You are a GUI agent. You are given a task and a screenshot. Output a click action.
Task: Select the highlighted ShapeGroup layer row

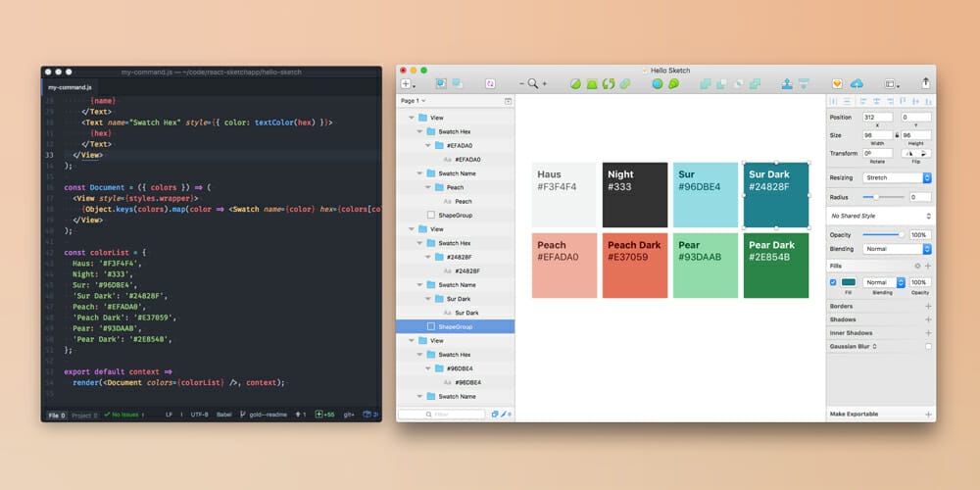[455, 326]
